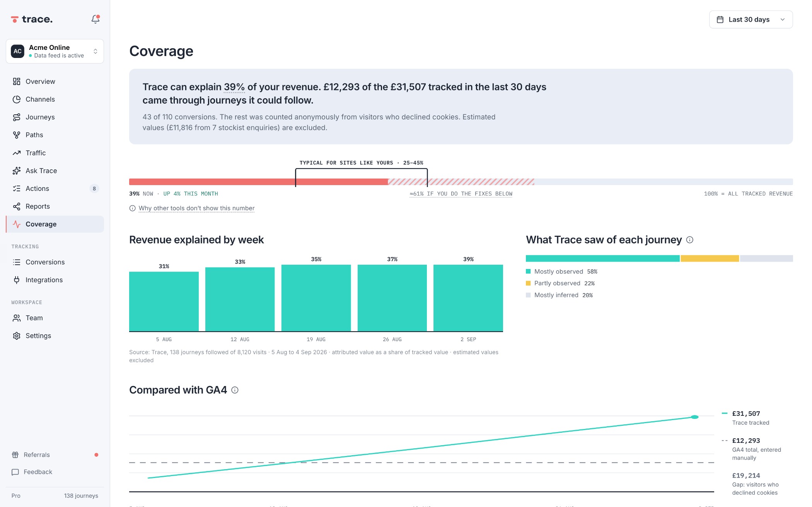Click the 2 SEP bar showing 39%
The image size is (812, 507).
tap(468, 298)
